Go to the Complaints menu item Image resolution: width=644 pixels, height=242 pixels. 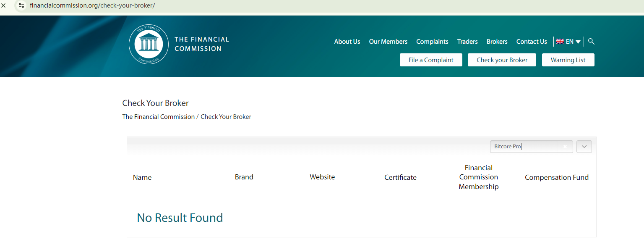pos(432,42)
